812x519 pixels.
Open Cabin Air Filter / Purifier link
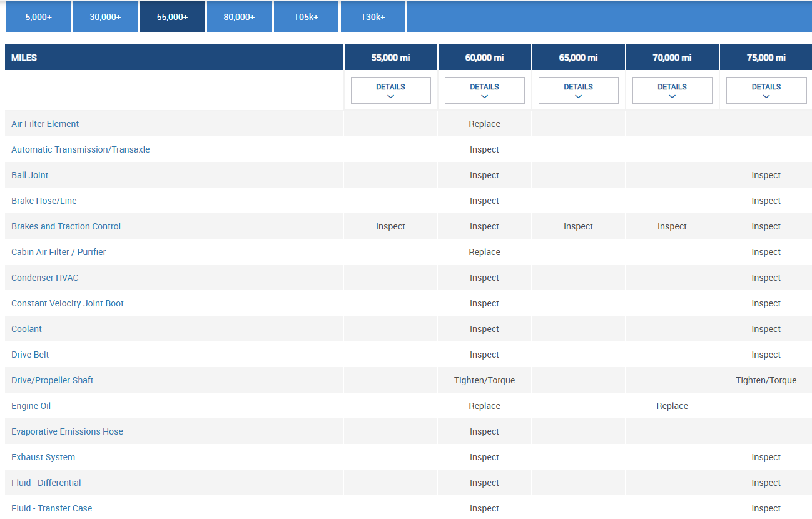(x=59, y=252)
